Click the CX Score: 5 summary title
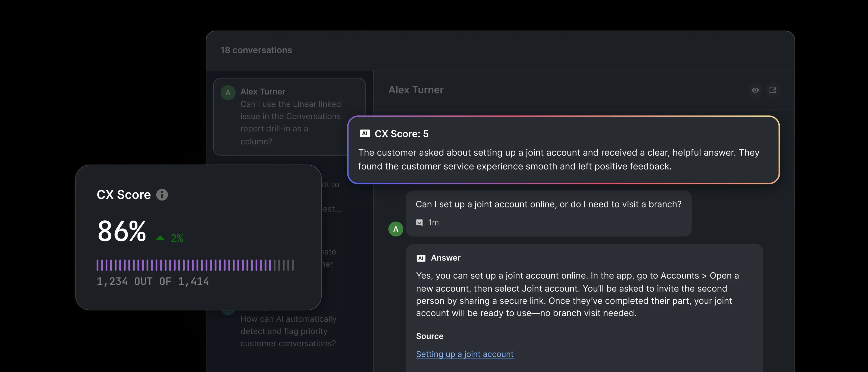The height and width of the screenshot is (372, 868). [x=401, y=134]
